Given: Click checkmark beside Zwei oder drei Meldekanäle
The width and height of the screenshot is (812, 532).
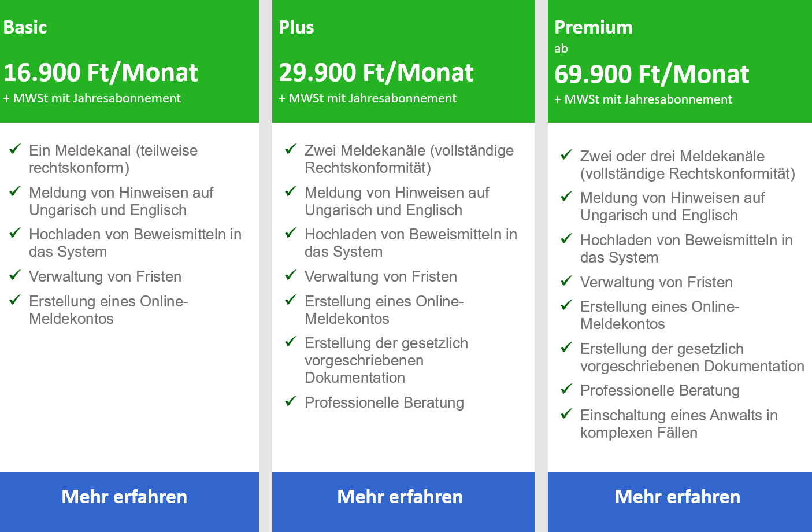Looking at the screenshot, I should coord(566,155).
